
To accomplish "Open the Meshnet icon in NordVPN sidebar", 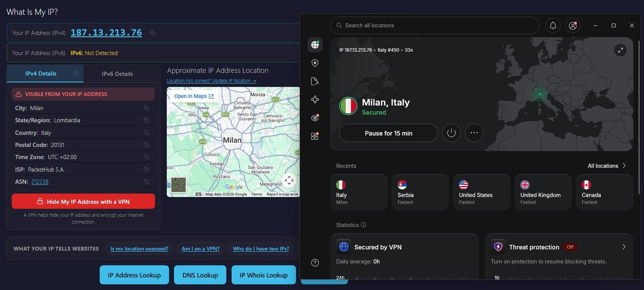I will (x=315, y=99).
